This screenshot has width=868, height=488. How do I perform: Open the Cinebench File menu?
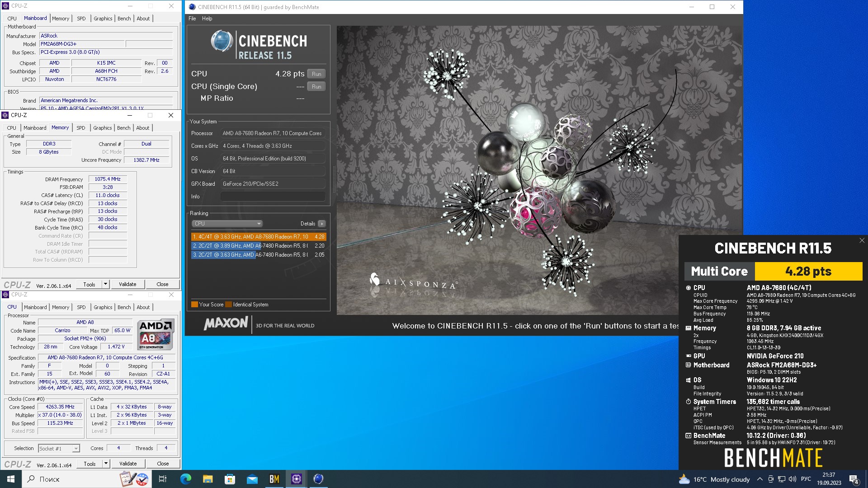coord(192,19)
